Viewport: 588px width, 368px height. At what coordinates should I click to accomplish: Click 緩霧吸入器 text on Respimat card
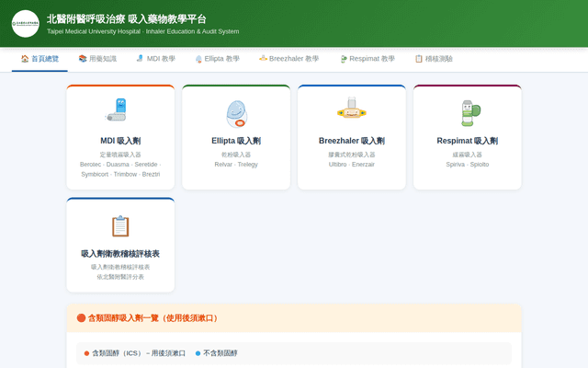(468, 155)
